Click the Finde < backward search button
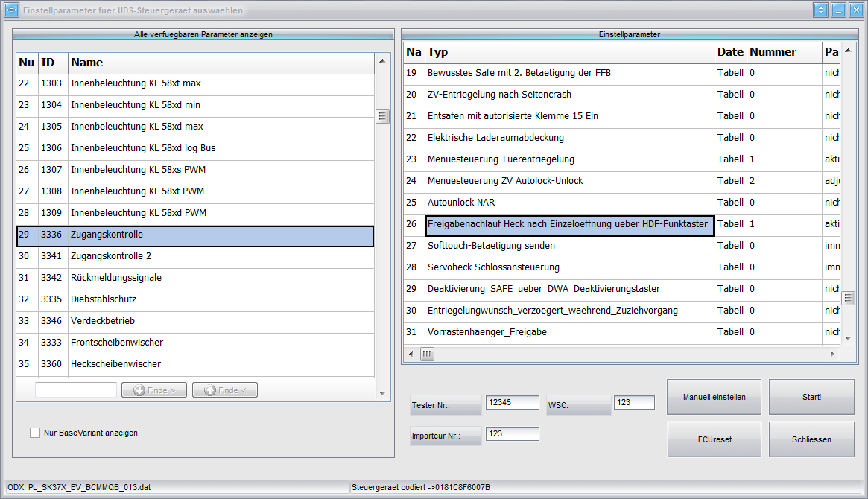Screen dimensions: 868x499 tap(225, 390)
